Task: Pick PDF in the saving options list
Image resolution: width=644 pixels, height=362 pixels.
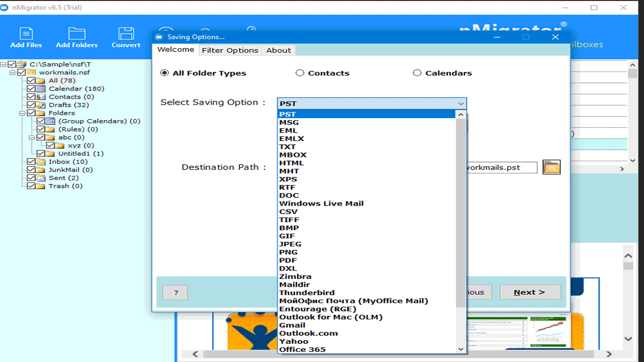Action: pyautogui.click(x=367, y=260)
